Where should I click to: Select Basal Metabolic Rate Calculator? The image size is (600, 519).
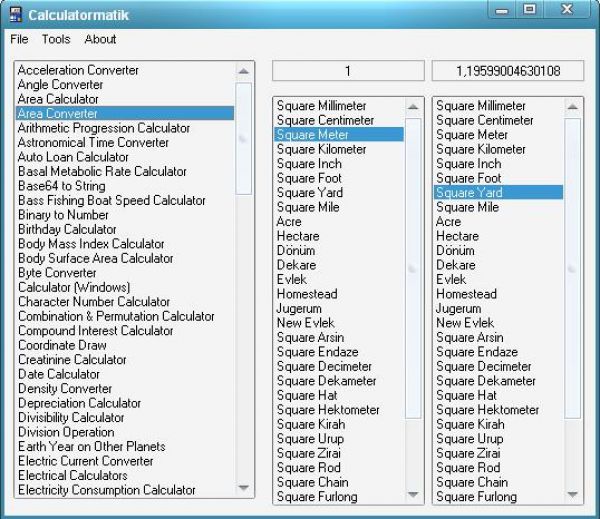125,171
